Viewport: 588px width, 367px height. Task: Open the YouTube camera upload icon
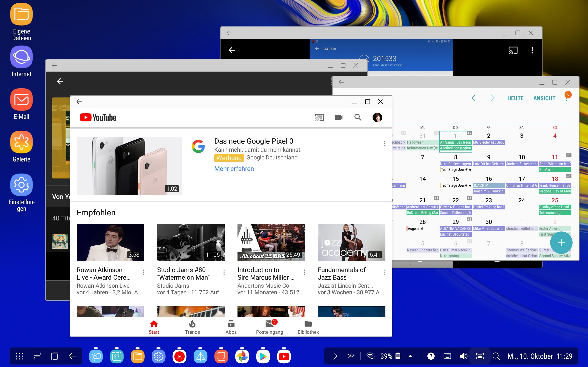(x=339, y=117)
